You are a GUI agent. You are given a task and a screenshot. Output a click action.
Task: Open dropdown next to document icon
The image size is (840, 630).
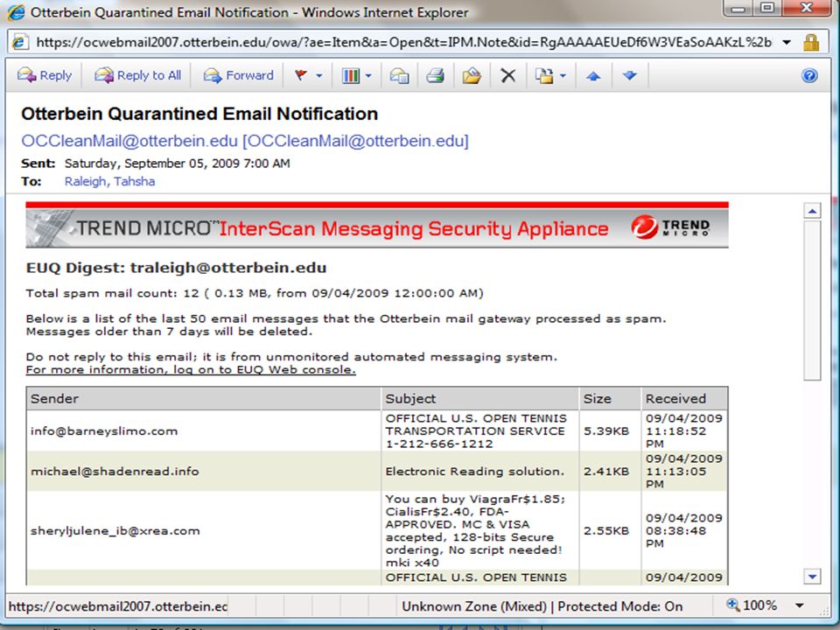coord(563,76)
